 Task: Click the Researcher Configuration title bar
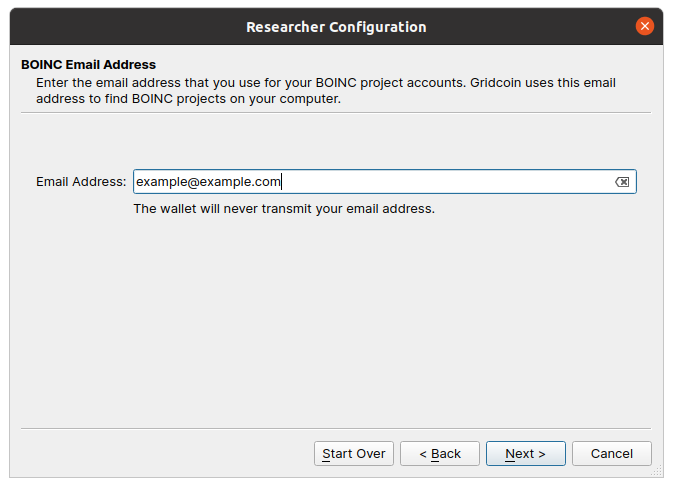336,27
